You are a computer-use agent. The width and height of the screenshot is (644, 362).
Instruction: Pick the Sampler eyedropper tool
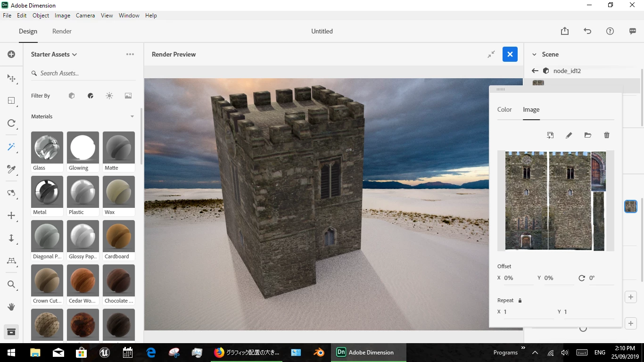11,169
